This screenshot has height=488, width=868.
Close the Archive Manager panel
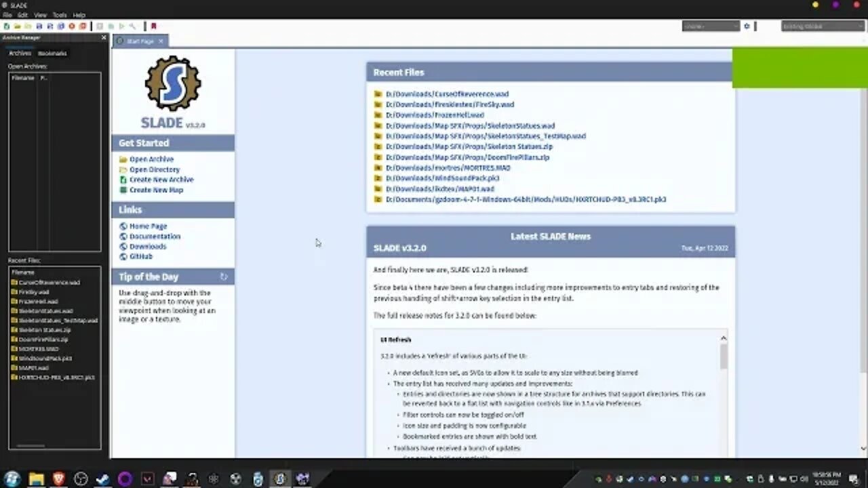[104, 38]
